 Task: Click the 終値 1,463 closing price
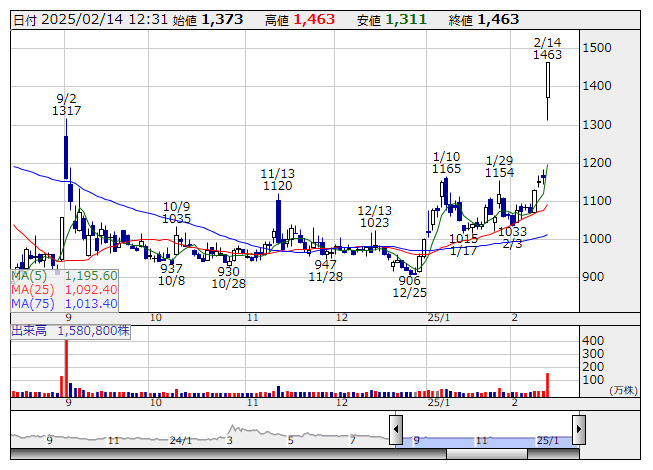[x=484, y=20]
